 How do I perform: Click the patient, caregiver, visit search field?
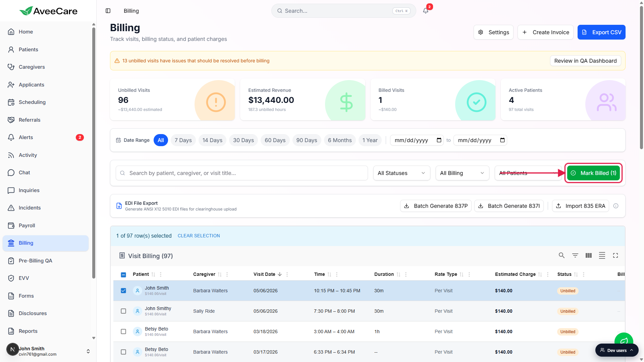(241, 173)
